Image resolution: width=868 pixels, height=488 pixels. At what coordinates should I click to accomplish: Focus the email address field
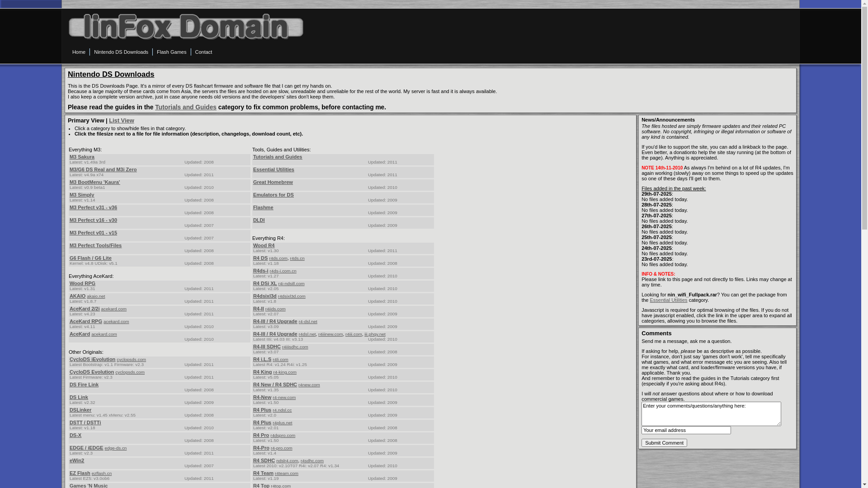[x=686, y=430]
